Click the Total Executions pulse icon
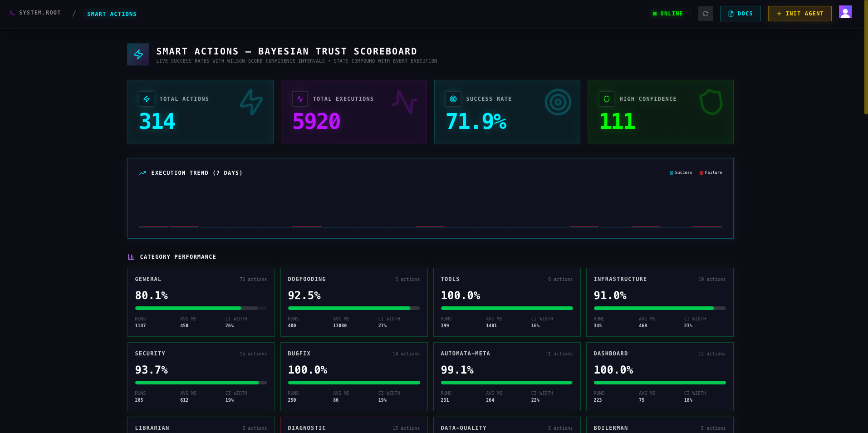 [x=300, y=99]
